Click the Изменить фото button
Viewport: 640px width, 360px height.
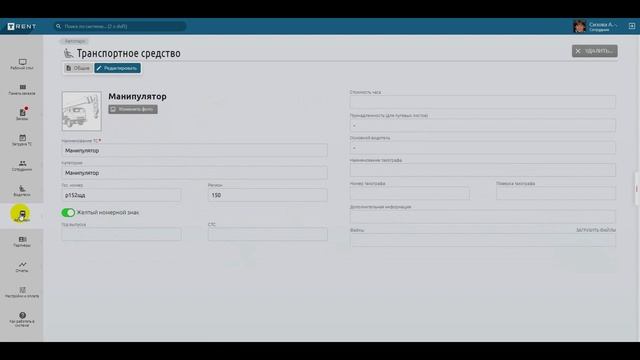pyautogui.click(x=133, y=109)
